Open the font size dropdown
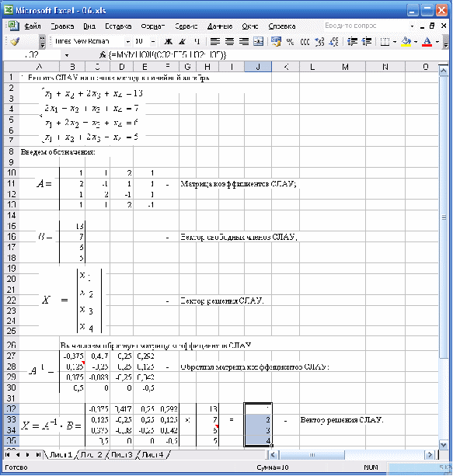Screen dimensions: 453x476 153,42
